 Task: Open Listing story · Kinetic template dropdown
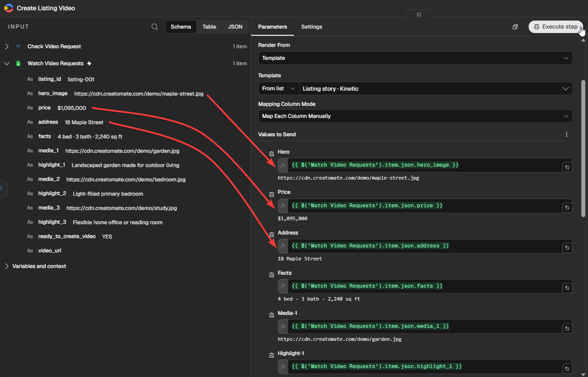coord(436,88)
